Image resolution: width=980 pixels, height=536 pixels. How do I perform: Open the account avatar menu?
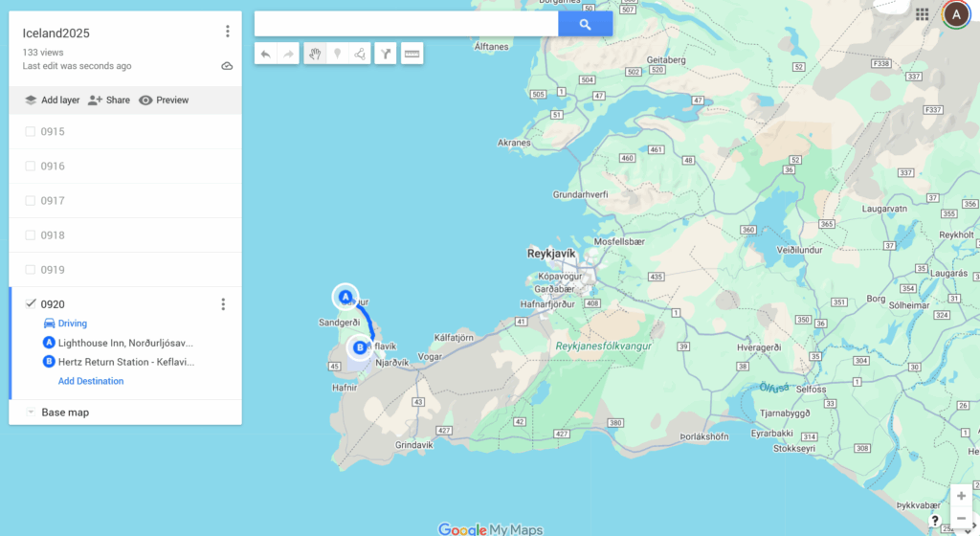[x=956, y=14]
